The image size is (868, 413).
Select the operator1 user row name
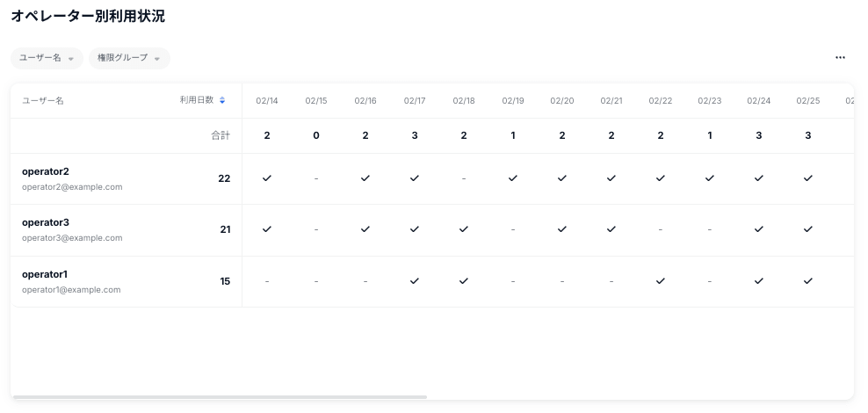pos(45,274)
